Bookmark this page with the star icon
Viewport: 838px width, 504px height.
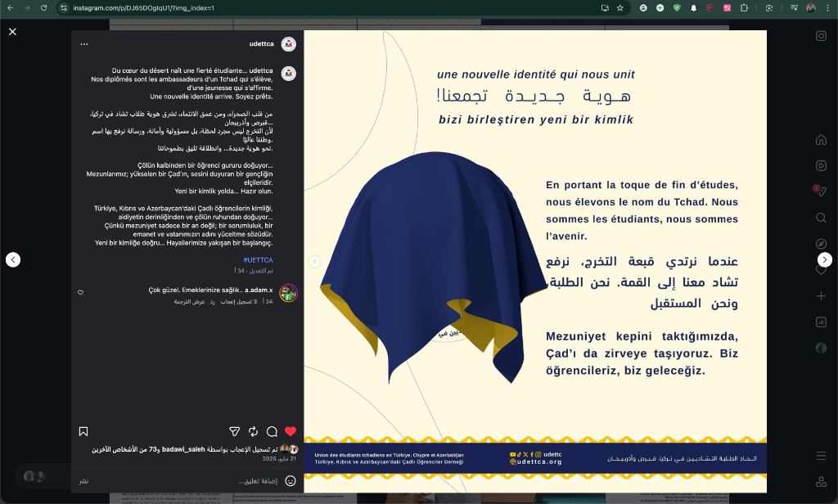620,7
